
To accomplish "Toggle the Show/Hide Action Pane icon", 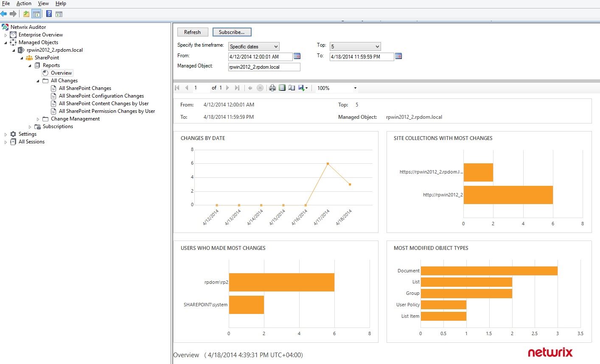I will tap(59, 14).
